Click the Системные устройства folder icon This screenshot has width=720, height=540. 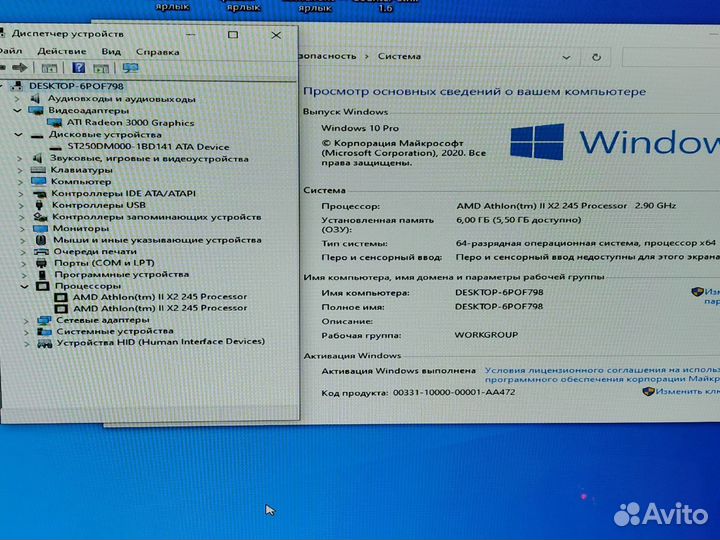tap(44, 331)
